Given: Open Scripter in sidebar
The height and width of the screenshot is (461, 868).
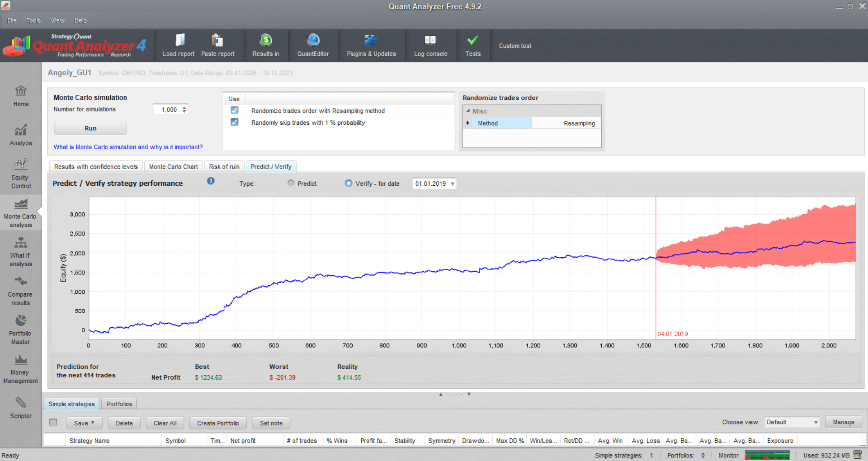Looking at the screenshot, I should [x=21, y=408].
